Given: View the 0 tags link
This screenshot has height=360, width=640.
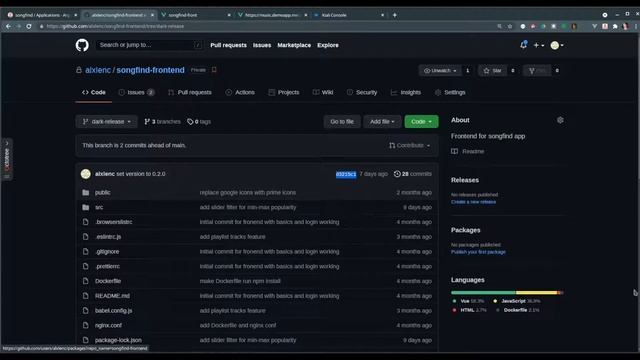Looking at the screenshot, I should click(x=199, y=122).
